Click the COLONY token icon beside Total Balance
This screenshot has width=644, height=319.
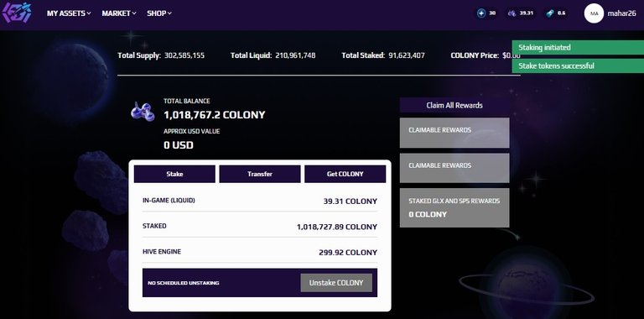[143, 112]
